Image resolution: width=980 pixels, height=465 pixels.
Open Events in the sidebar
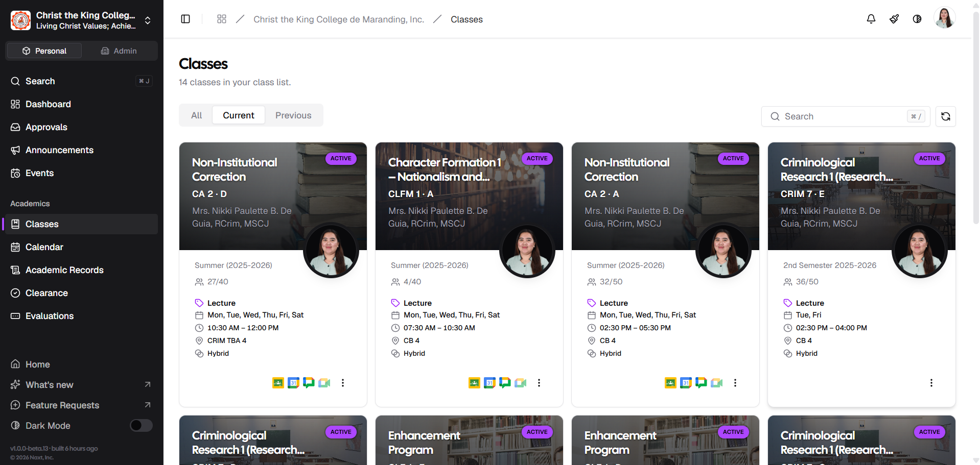tap(82, 173)
